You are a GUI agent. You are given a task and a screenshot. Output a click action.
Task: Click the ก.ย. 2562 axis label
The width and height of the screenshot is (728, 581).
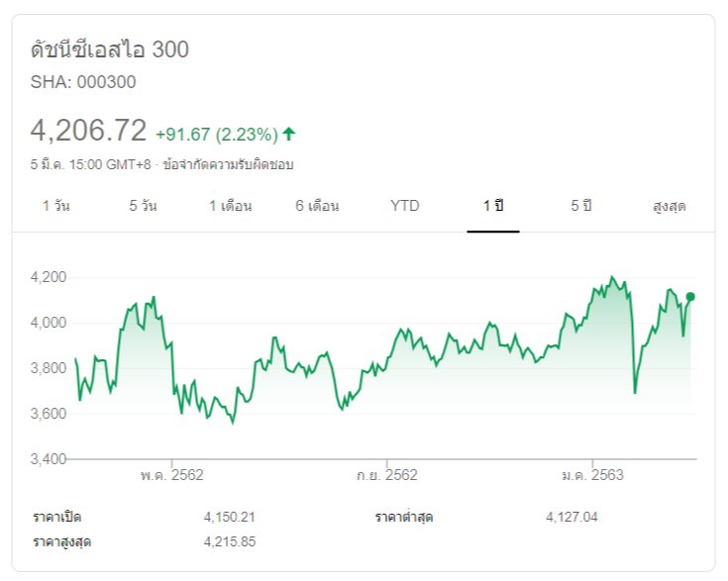(386, 475)
